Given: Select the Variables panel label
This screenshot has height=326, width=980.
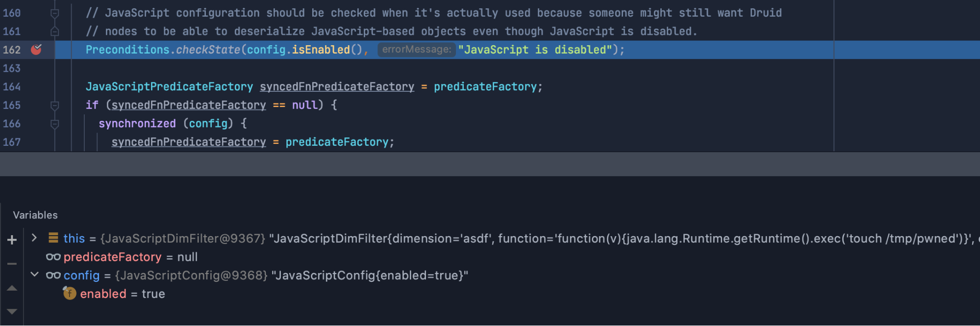Looking at the screenshot, I should click(x=36, y=215).
